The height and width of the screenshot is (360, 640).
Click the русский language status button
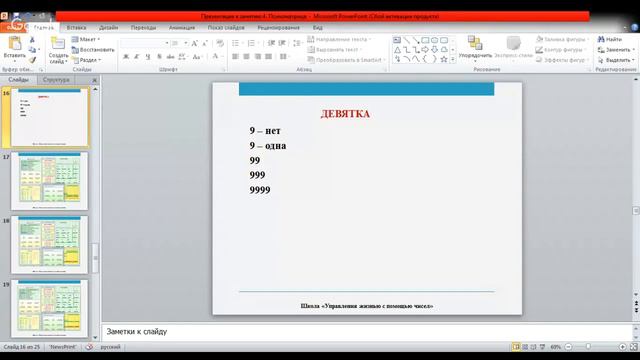[x=110, y=347]
